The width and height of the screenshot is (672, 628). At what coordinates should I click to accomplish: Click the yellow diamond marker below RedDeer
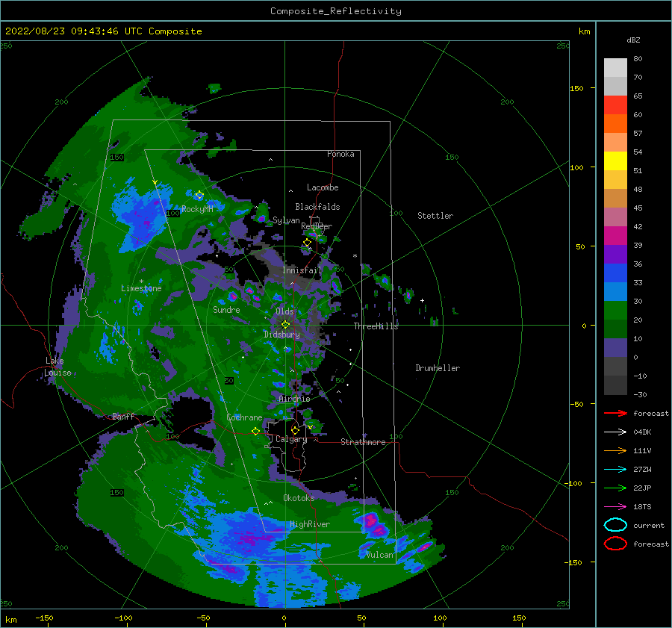(308, 243)
